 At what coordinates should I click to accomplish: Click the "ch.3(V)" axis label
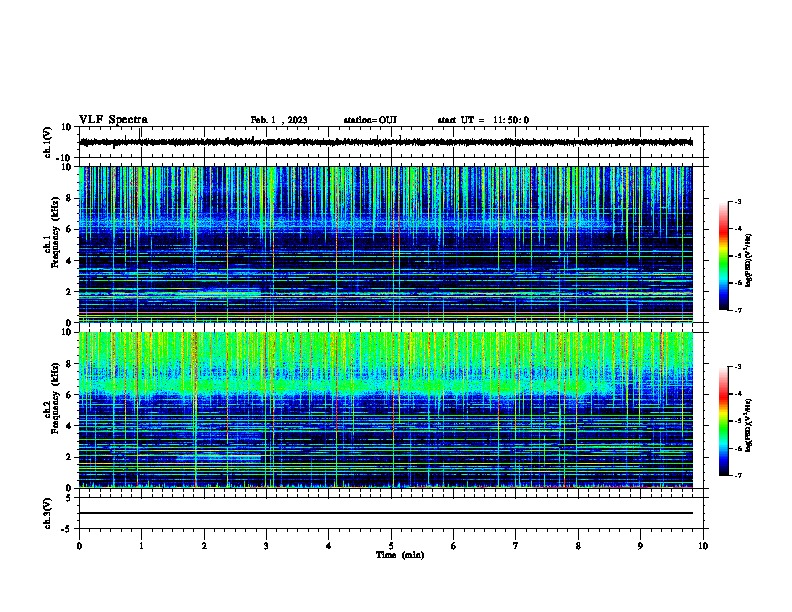point(47,514)
